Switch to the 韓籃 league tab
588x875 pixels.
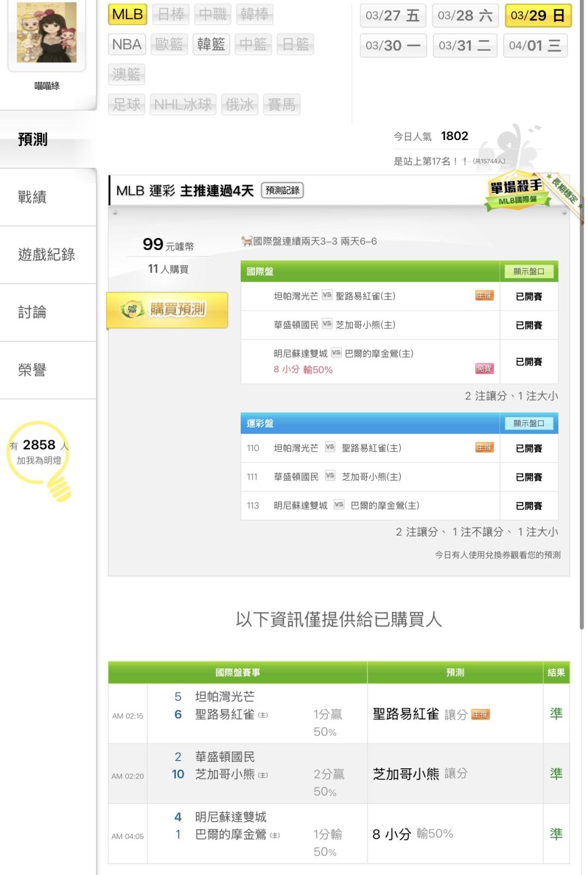click(x=211, y=44)
